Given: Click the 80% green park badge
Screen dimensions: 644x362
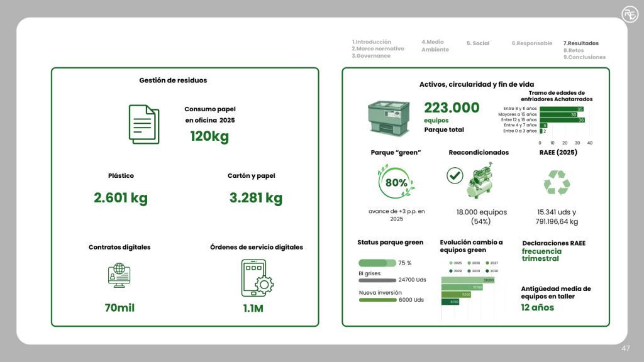Looking at the screenshot, I should tap(396, 182).
